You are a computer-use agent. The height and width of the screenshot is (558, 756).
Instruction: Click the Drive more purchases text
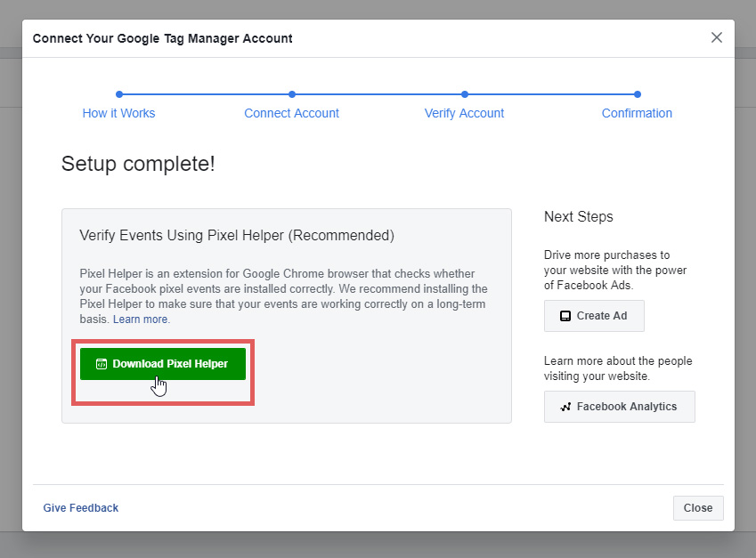coord(615,270)
